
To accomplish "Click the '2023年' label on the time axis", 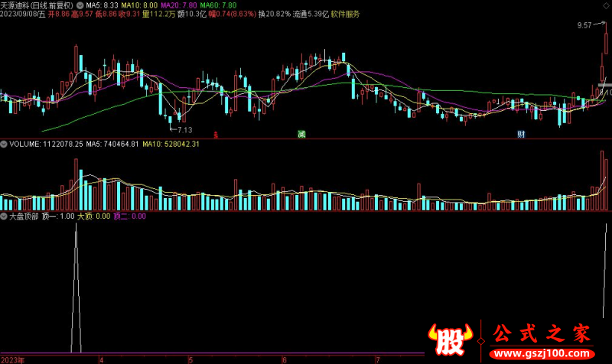I will click(13, 359).
